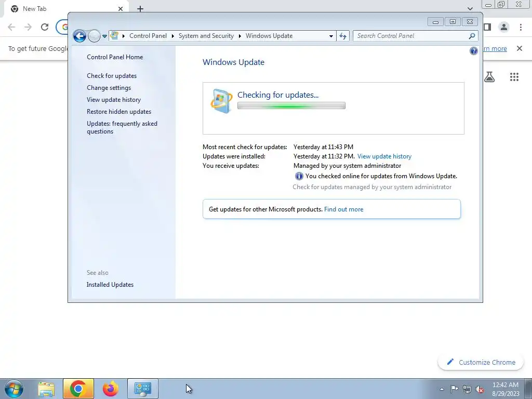The width and height of the screenshot is (532, 399).
Task: Open the Chrome profile icon
Action: pyautogui.click(x=504, y=27)
